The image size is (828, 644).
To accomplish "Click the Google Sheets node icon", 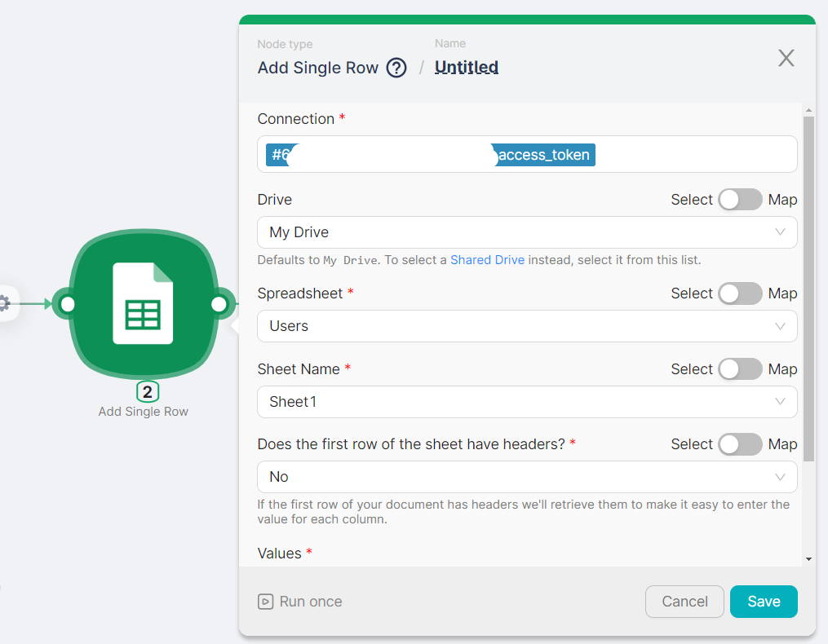I will (143, 303).
